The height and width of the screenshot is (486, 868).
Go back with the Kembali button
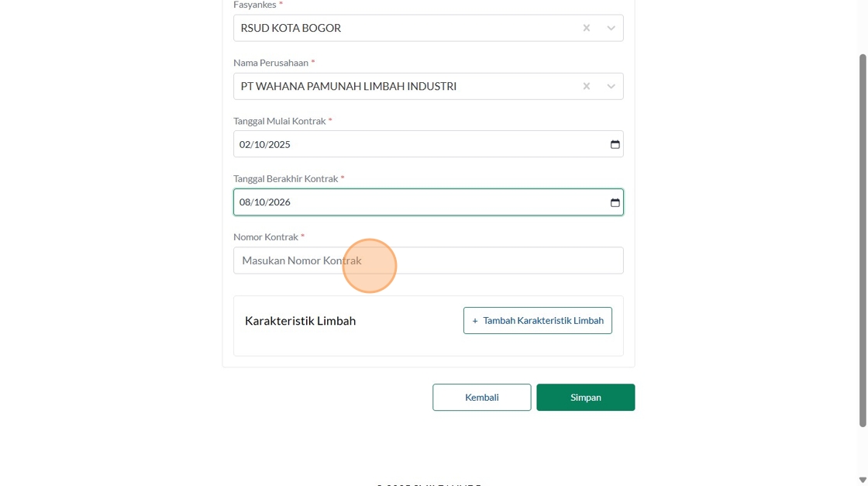pyautogui.click(x=481, y=397)
